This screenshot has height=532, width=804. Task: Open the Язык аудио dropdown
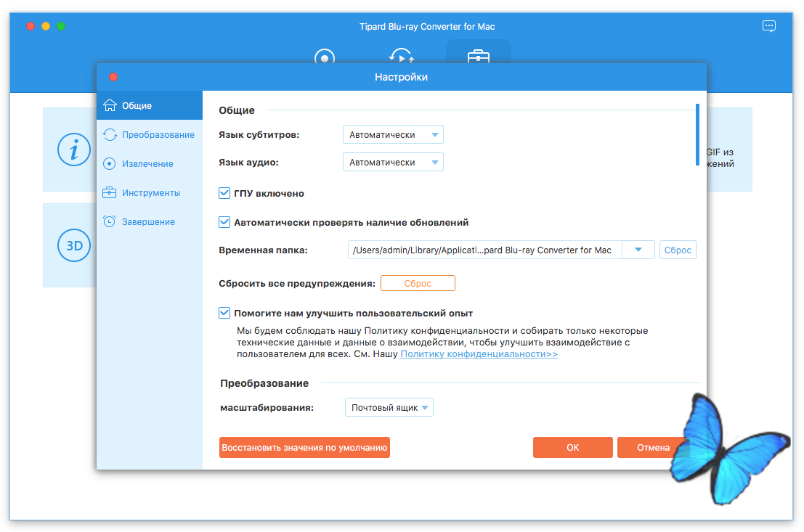tap(393, 163)
